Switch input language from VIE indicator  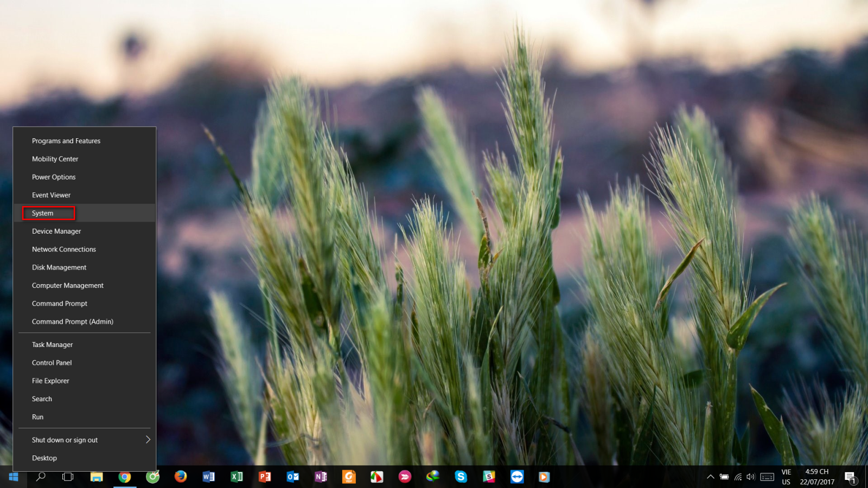[787, 477]
